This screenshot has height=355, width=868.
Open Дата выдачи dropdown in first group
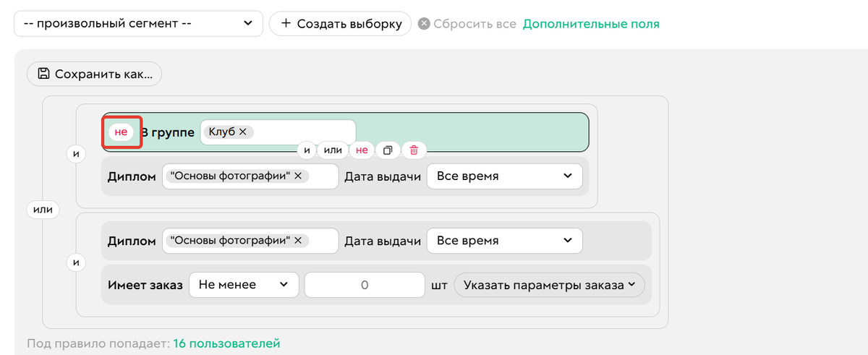[x=504, y=176]
